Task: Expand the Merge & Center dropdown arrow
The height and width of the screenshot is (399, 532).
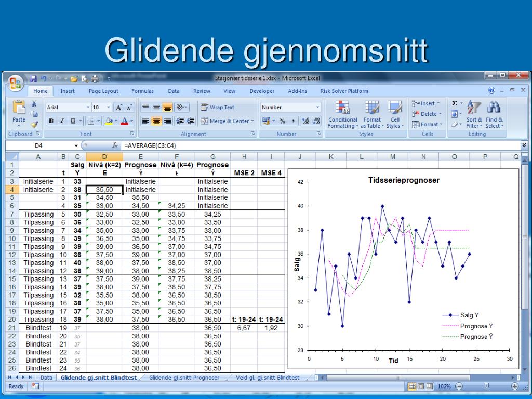Action: pos(252,121)
